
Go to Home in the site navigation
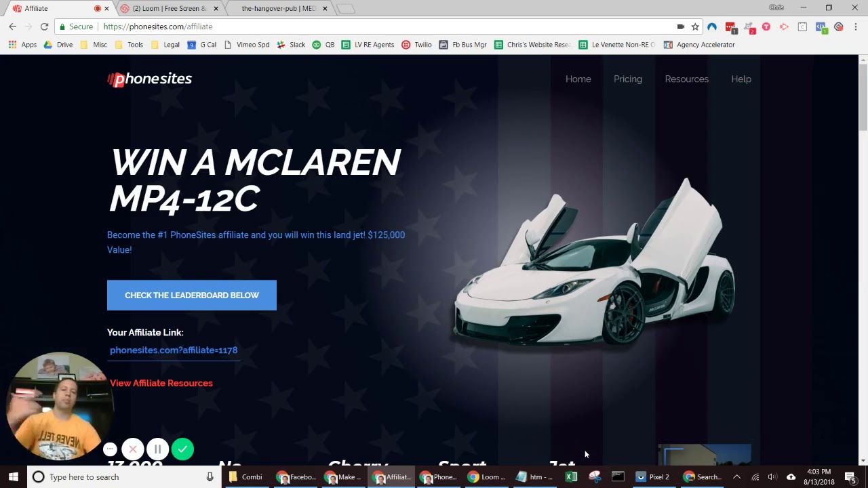[x=578, y=79]
